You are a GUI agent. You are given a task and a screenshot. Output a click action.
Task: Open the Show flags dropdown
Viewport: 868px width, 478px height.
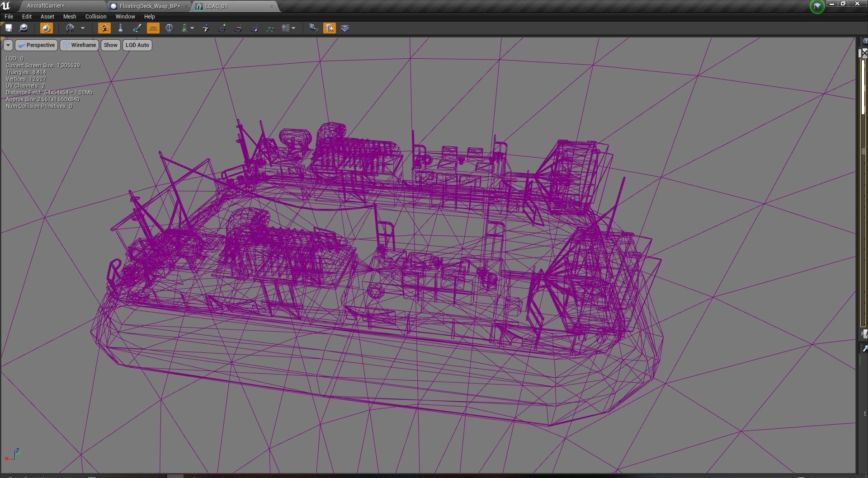110,45
